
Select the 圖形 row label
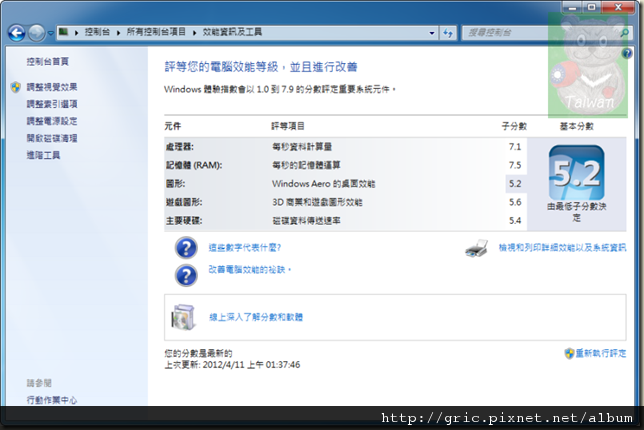point(175,184)
